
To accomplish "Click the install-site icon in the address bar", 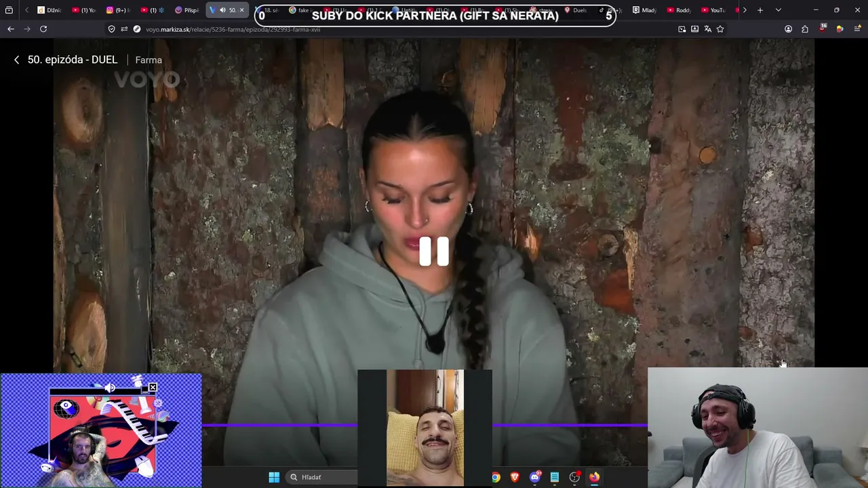I will (x=695, y=29).
